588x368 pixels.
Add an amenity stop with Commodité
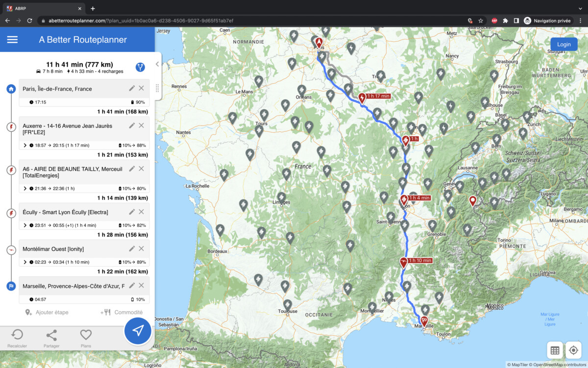(122, 312)
